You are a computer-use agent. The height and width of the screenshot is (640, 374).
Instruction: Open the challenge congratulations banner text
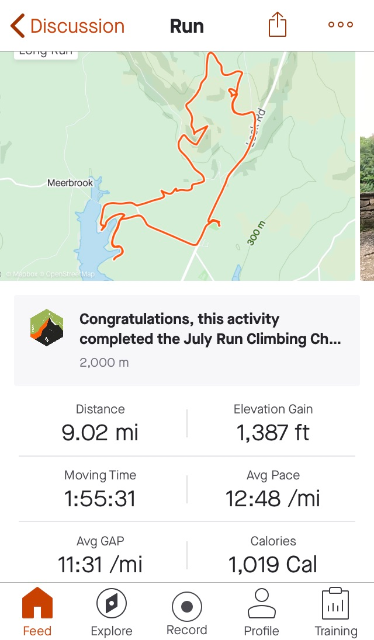(x=210, y=329)
